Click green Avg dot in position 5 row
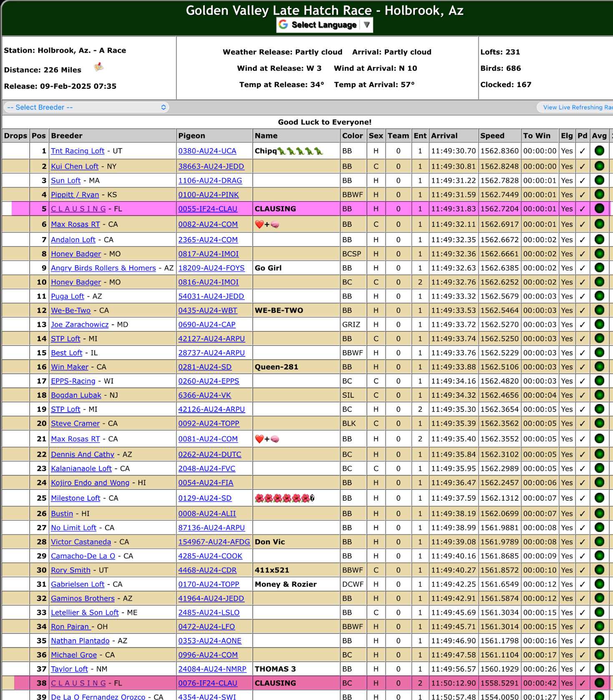This screenshot has width=613, height=700. [599, 209]
